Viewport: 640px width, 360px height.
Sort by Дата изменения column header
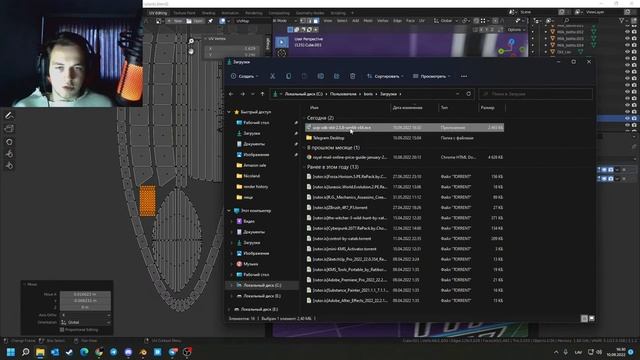[x=407, y=108]
